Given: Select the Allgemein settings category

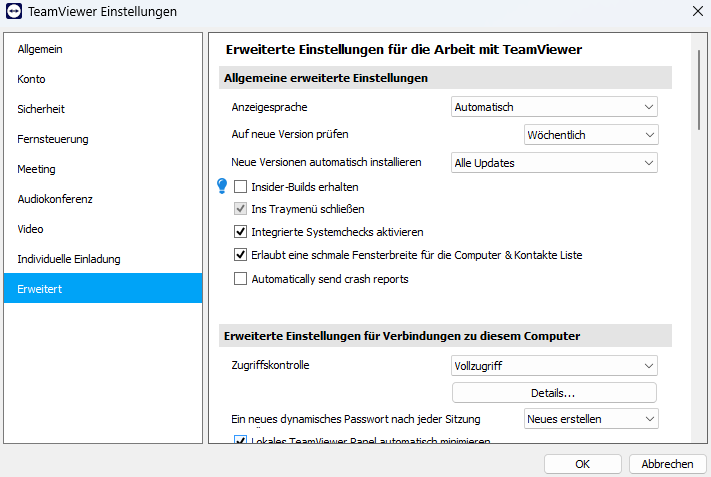Looking at the screenshot, I should pyautogui.click(x=103, y=49).
